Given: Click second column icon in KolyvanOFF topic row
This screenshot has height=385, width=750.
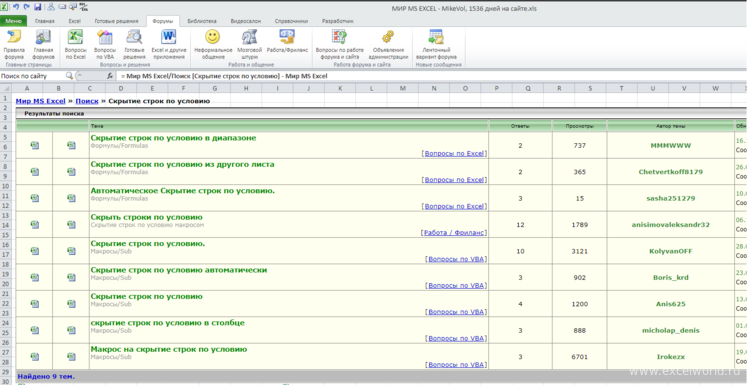Looking at the screenshot, I should coord(71,251).
